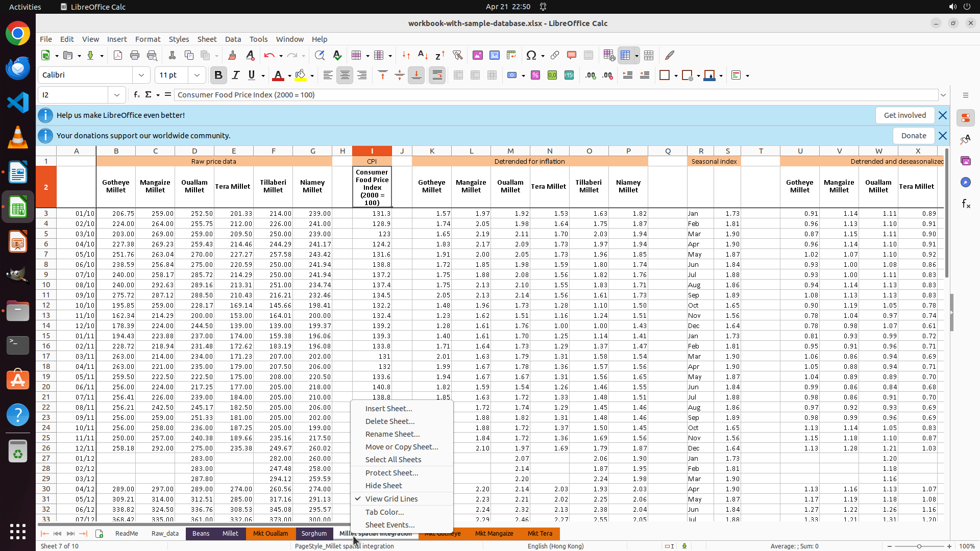Toggle Bold formatting button
The width and height of the screenshot is (980, 551).
tap(218, 76)
